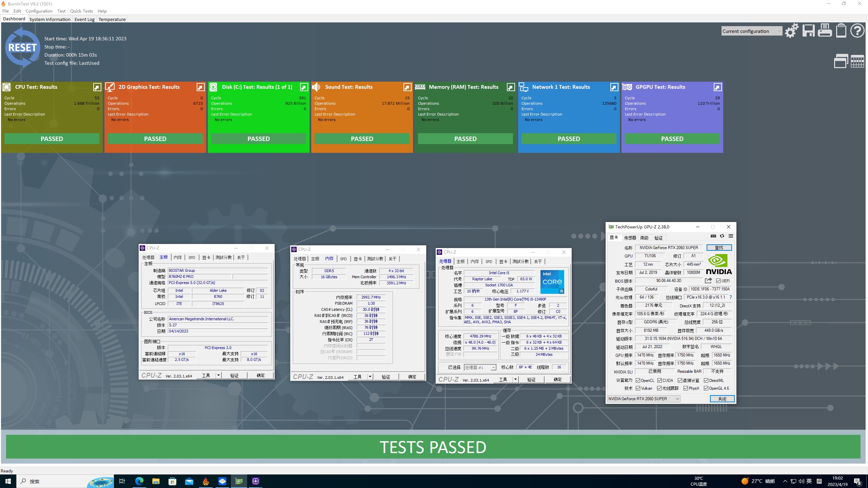Click 工具 button in processor CPU-Z window
The image size is (868, 488).
pyautogui.click(x=503, y=380)
